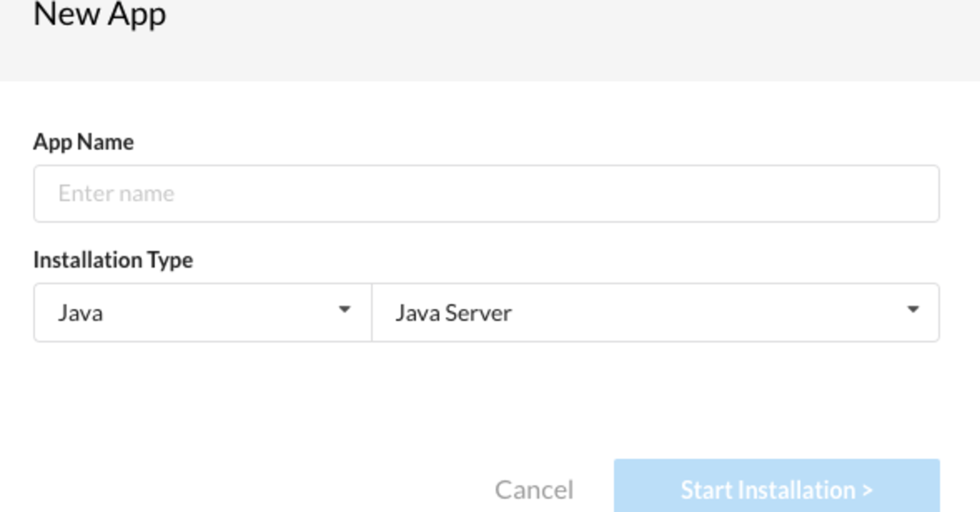Click the New App dialog title
The image size is (980, 512).
[100, 15]
